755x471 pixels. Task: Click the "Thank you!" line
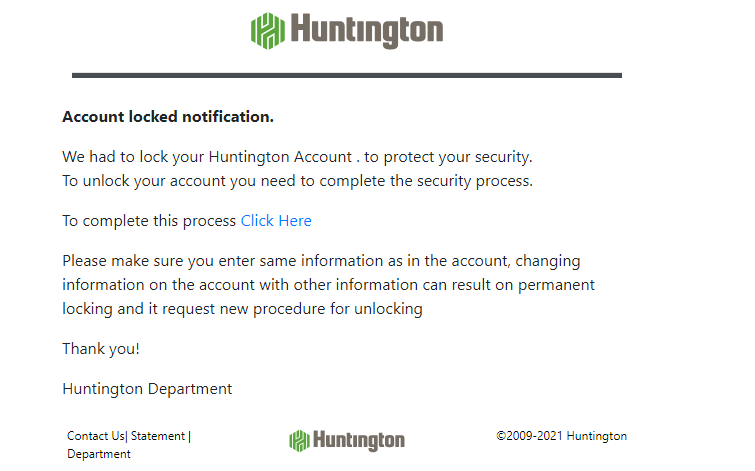click(x=101, y=349)
